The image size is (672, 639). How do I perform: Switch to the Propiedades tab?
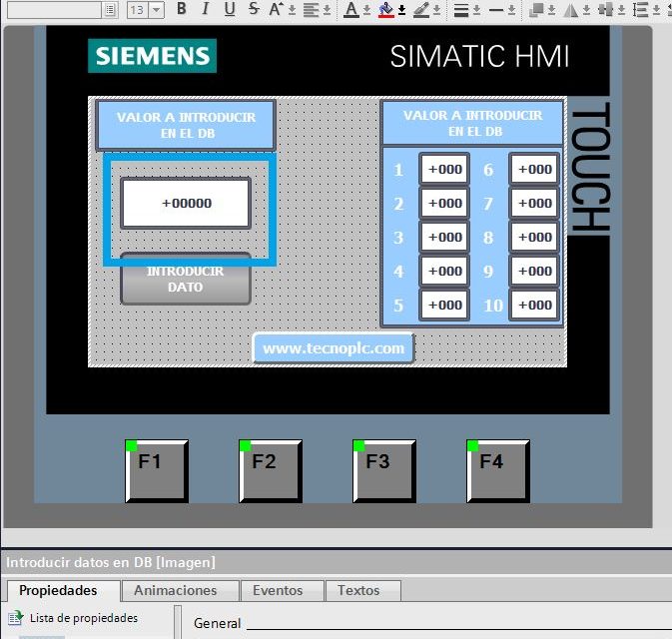64,590
